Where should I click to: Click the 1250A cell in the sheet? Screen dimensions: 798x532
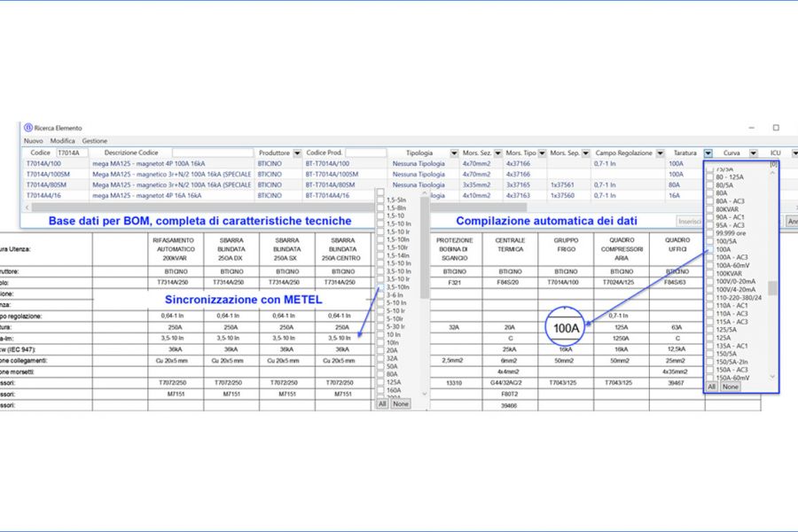622,338
